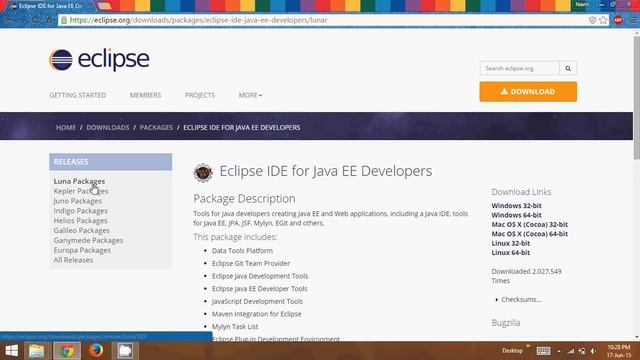Click the Navin profile button
The width and height of the screenshot is (640, 360).
click(x=582, y=4)
